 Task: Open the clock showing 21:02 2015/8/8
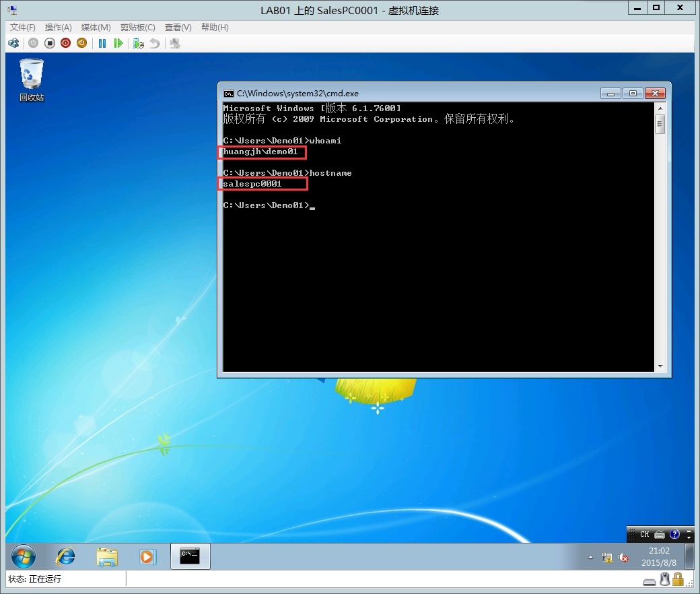pos(659,556)
